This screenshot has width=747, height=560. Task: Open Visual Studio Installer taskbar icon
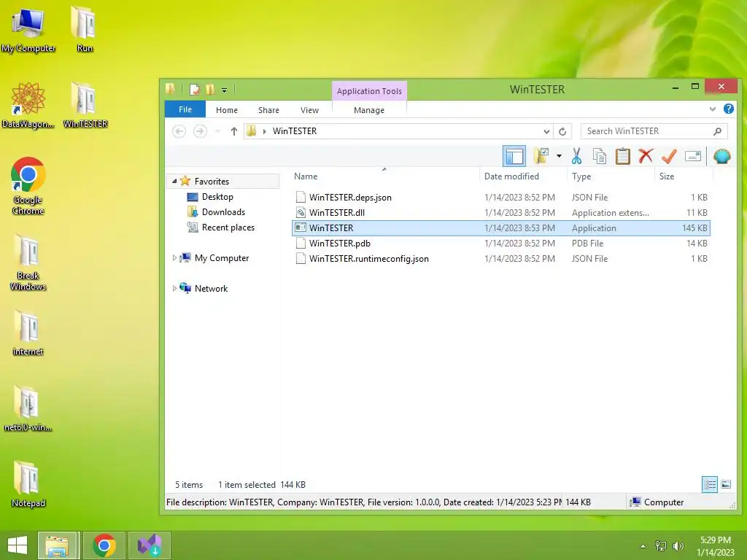(x=150, y=545)
